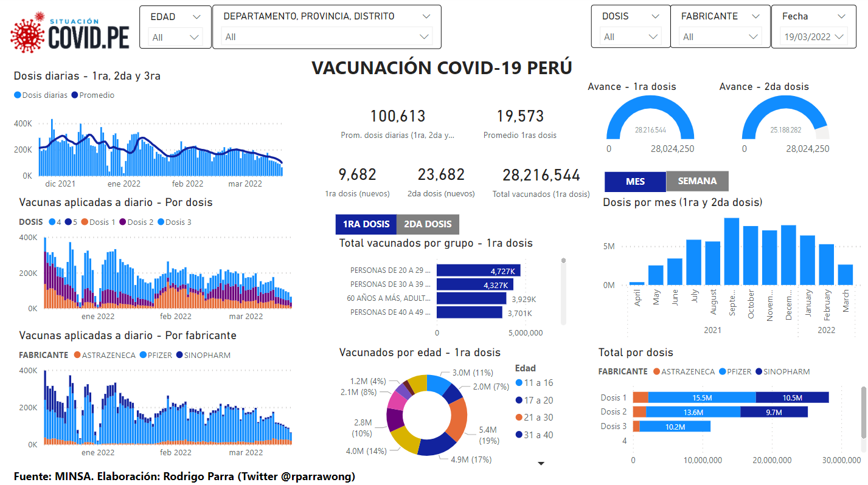The image size is (868, 485).
Task: Click the 'Dosis diarias' legend marker
Action: [18, 95]
